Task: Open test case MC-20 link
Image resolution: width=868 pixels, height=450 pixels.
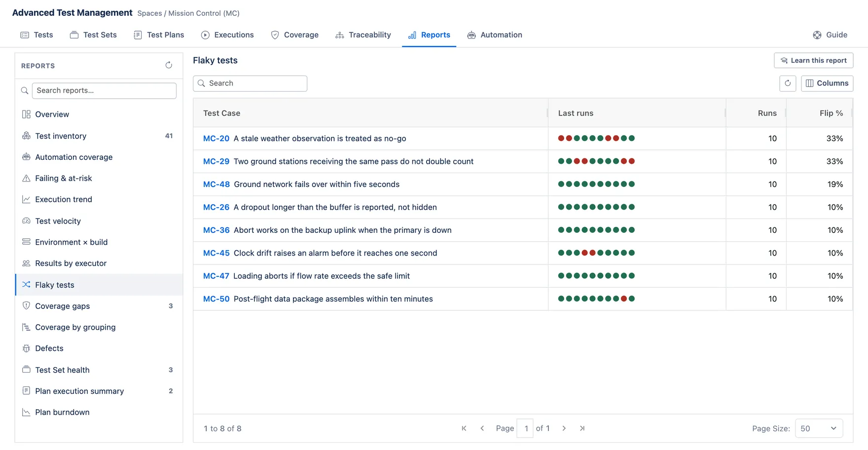Action: [216, 139]
